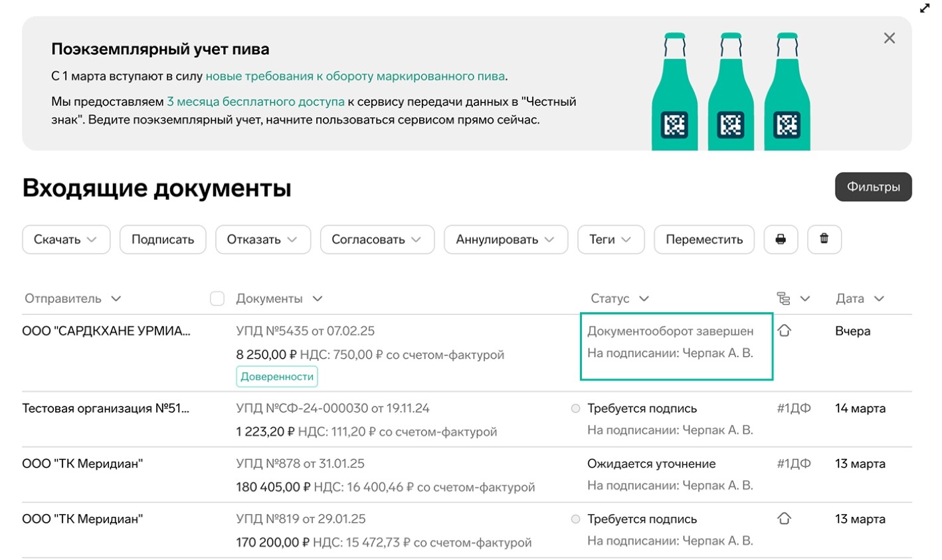
Task: Open the Аннулировать dropdown
Action: coord(506,239)
